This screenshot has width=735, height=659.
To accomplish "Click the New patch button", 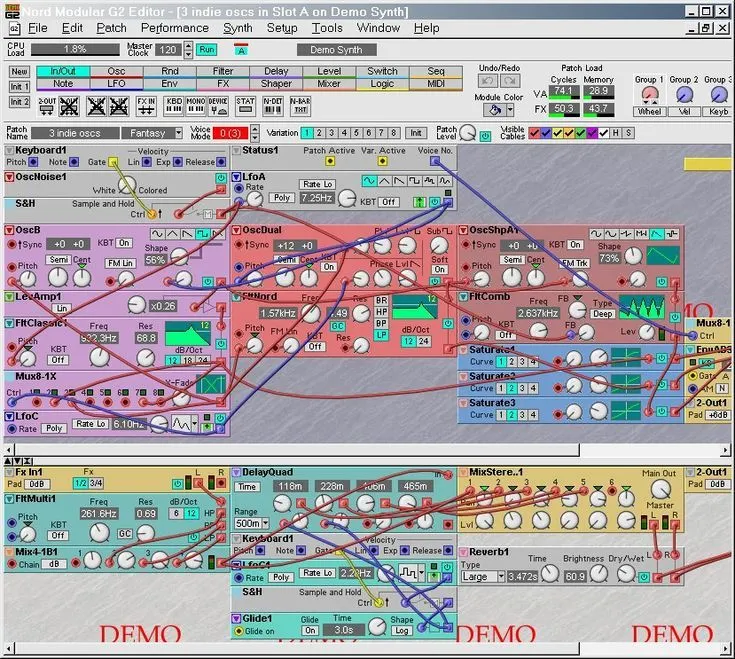I will 19,72.
